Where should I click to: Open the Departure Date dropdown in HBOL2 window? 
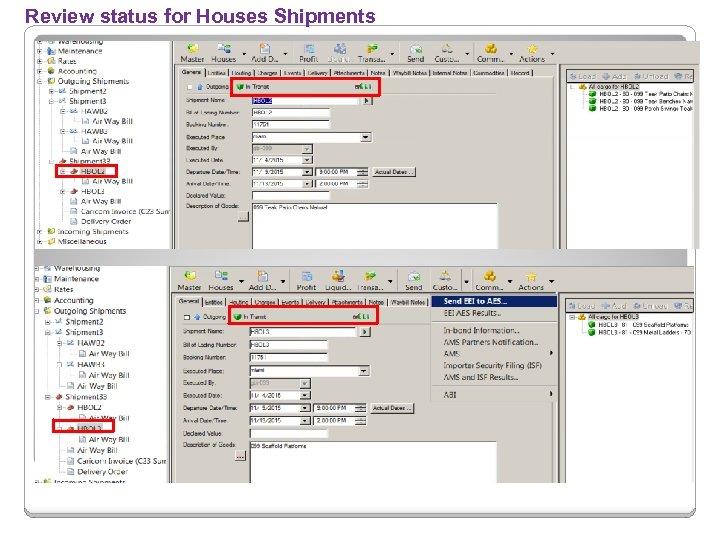(307, 172)
